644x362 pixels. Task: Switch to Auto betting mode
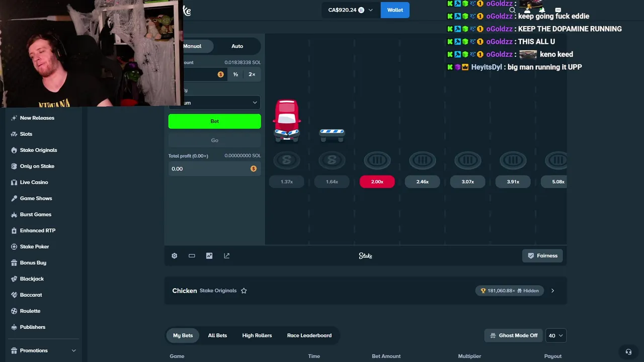tap(237, 46)
